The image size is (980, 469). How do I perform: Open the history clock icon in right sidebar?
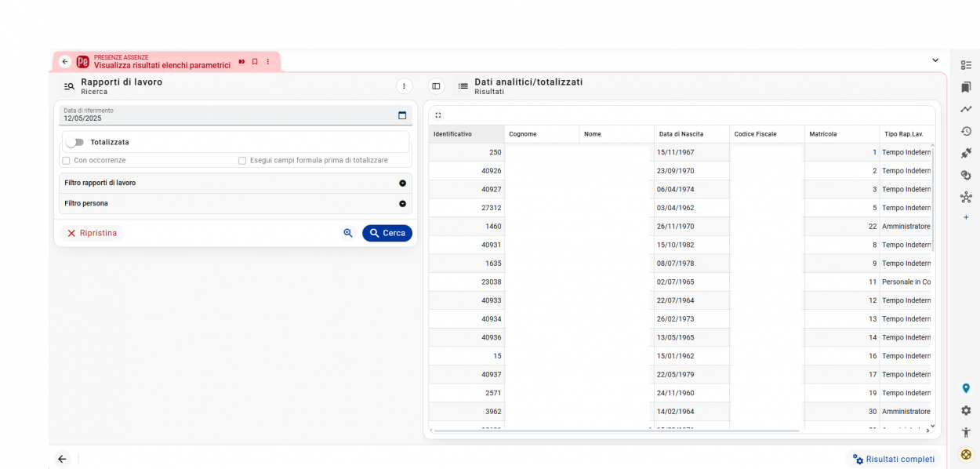click(x=966, y=131)
